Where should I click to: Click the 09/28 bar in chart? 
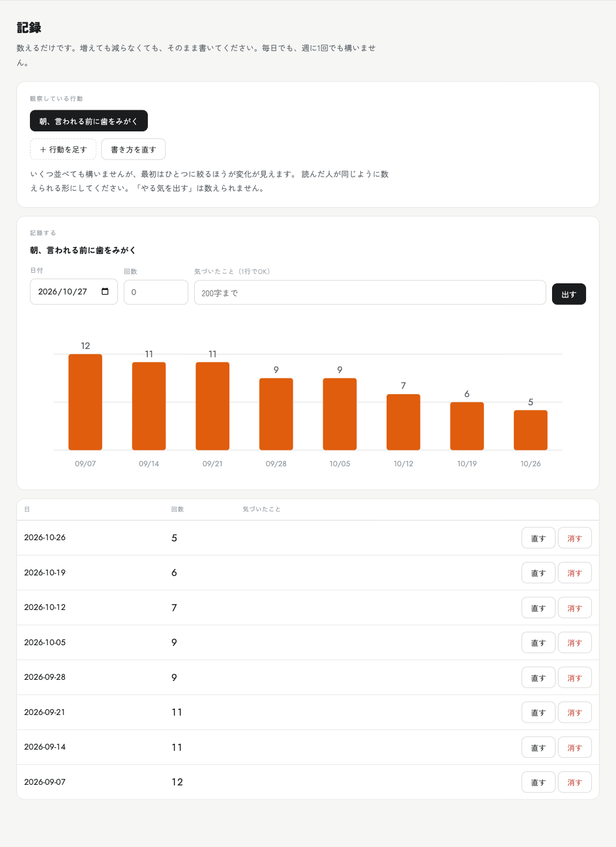(276, 414)
